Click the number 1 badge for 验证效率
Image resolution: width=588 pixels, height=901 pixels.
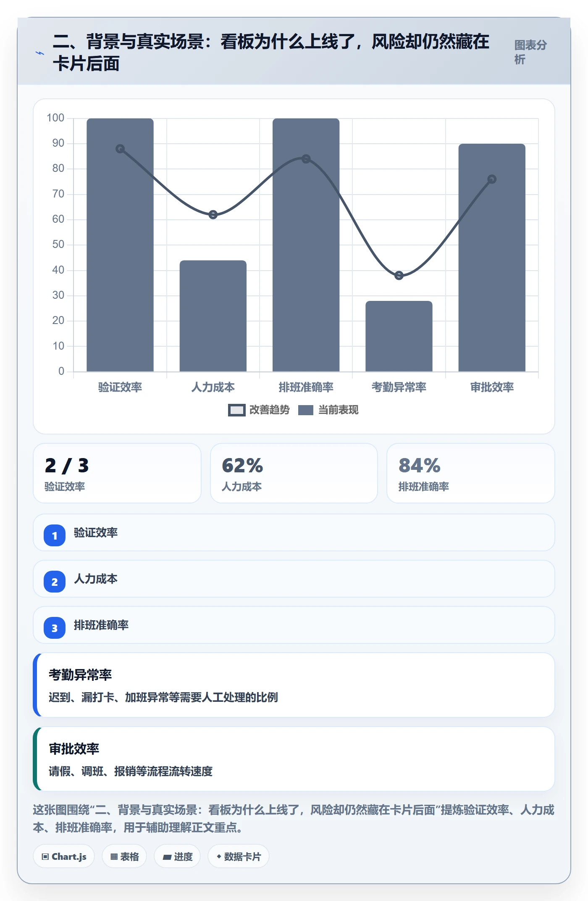point(55,535)
